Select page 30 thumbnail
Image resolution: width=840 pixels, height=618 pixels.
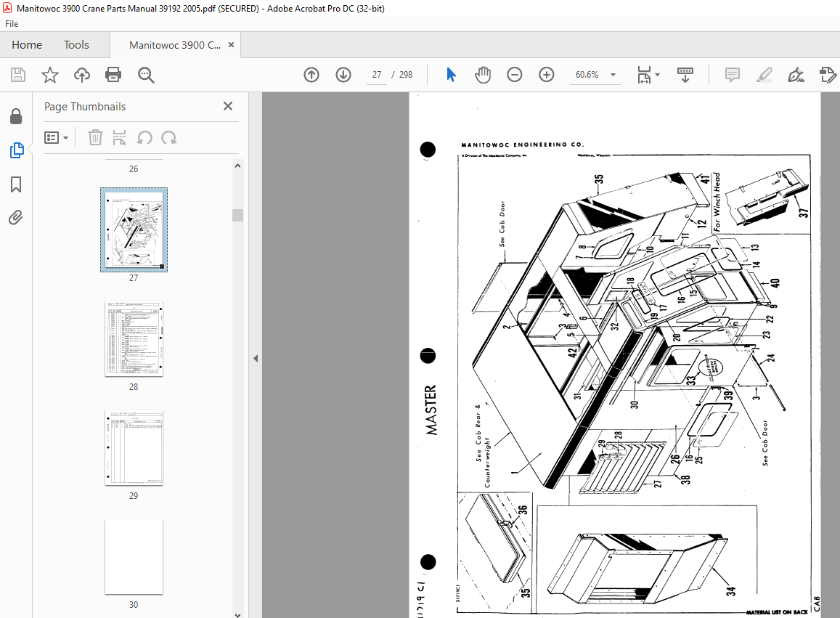coord(134,557)
